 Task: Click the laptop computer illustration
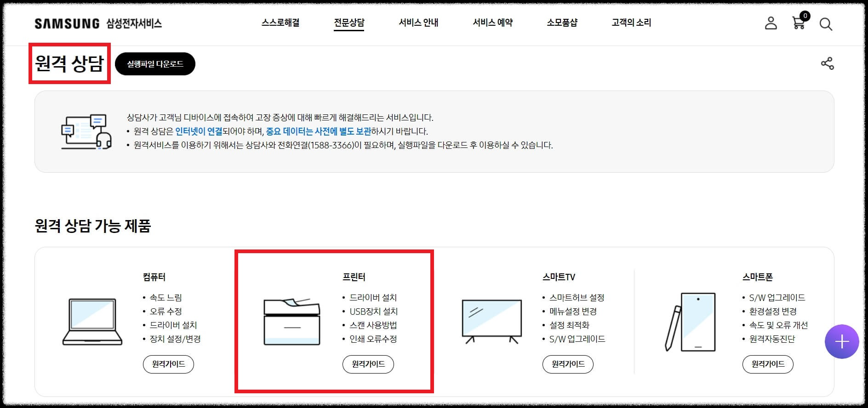(x=92, y=322)
